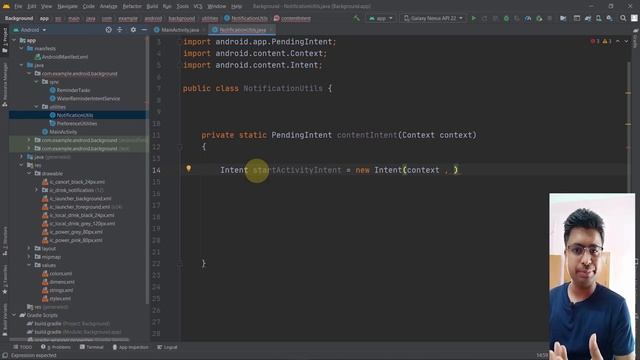
Task: Go to previous highlighted error arrow
Action: (618, 41)
